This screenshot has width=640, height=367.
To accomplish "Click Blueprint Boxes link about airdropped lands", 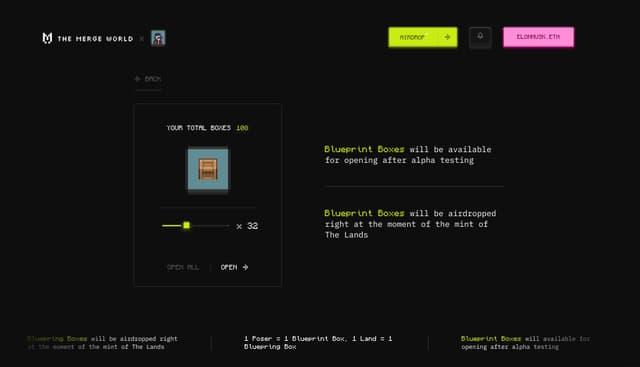I will click(x=364, y=213).
